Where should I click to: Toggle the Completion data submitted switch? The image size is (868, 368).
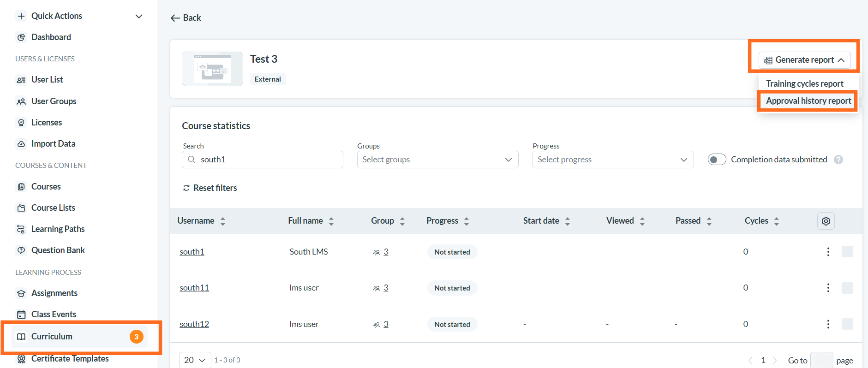pyautogui.click(x=717, y=160)
